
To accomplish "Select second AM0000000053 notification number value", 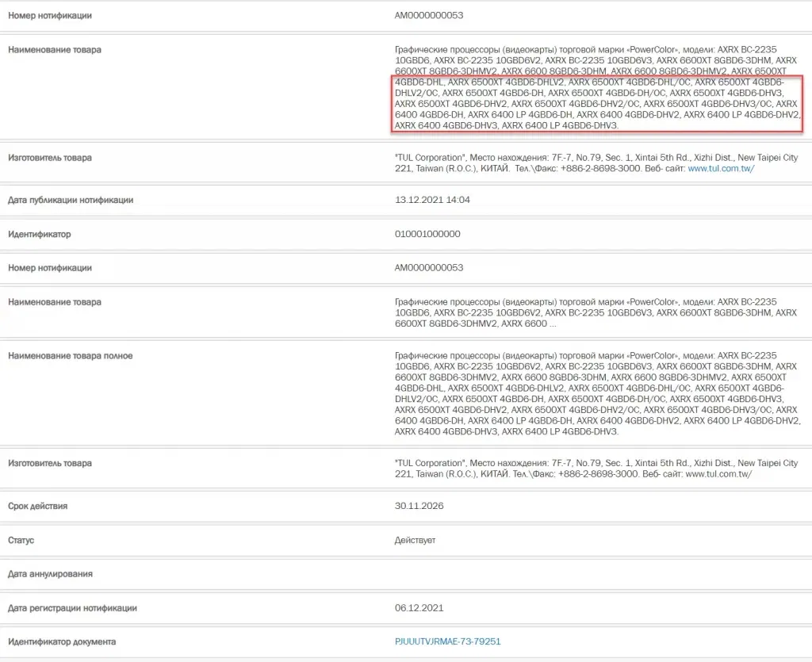I will [x=429, y=268].
